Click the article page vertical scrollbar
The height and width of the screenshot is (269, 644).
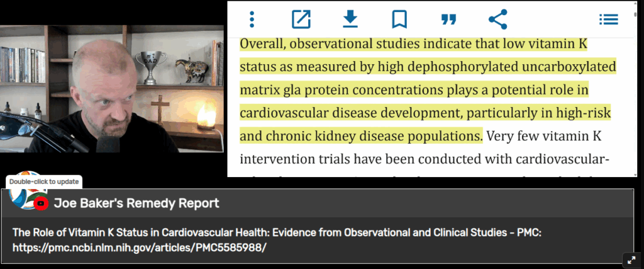[x=636, y=88]
